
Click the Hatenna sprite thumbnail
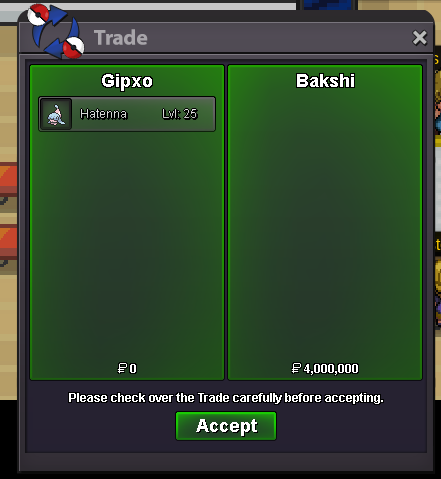(x=56, y=114)
